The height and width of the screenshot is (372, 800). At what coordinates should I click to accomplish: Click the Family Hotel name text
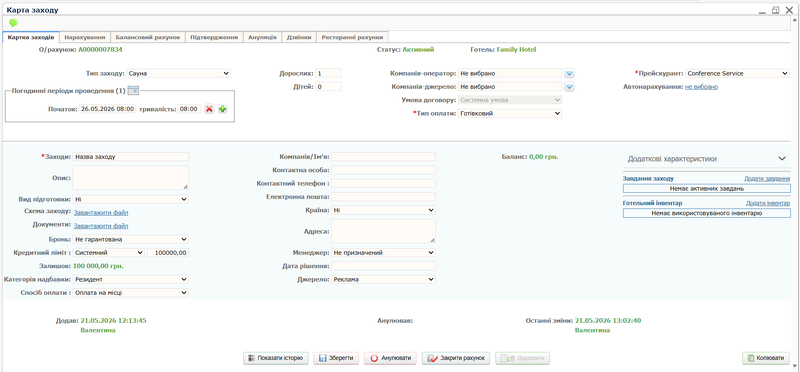click(516, 49)
